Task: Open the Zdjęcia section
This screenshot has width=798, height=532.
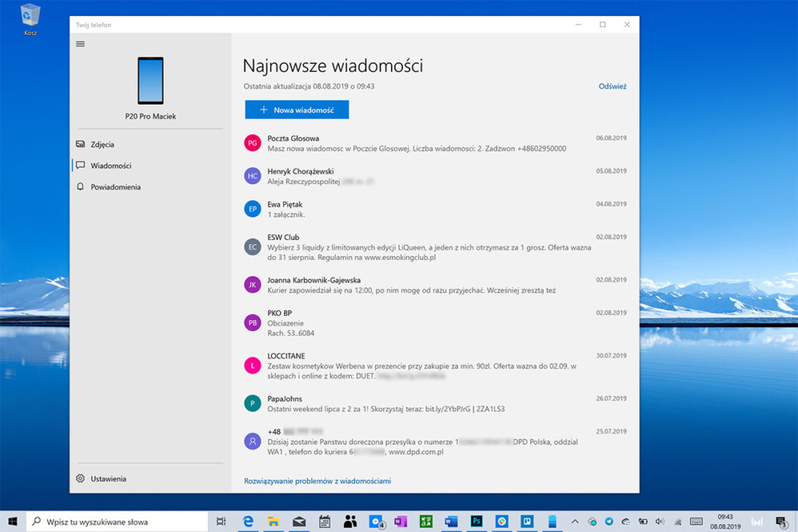Action: 150,144
